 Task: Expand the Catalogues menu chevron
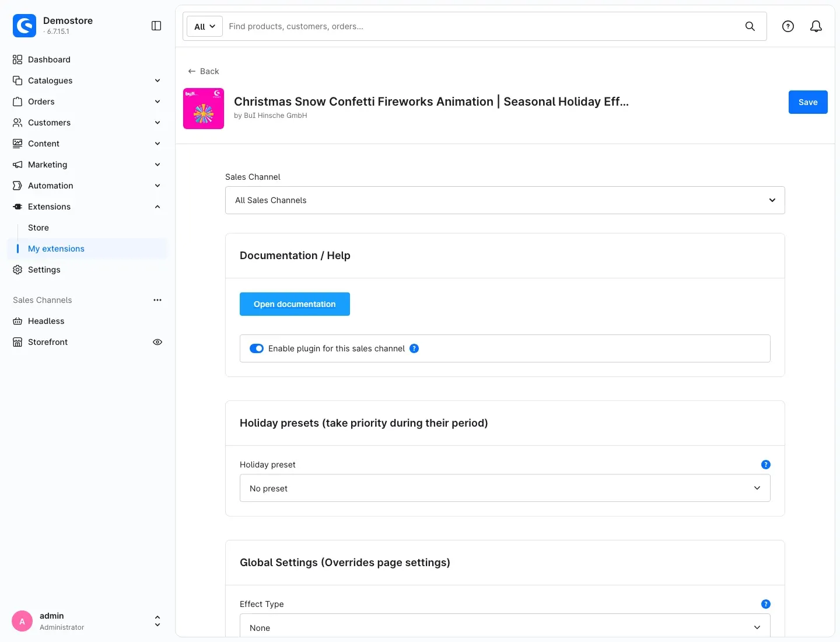[x=157, y=81]
